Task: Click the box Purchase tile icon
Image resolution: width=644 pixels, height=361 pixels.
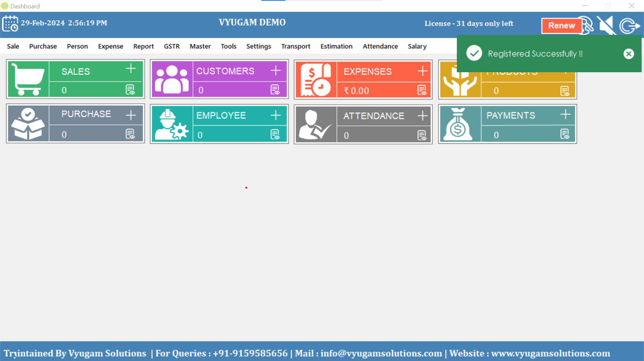Action: click(x=28, y=124)
